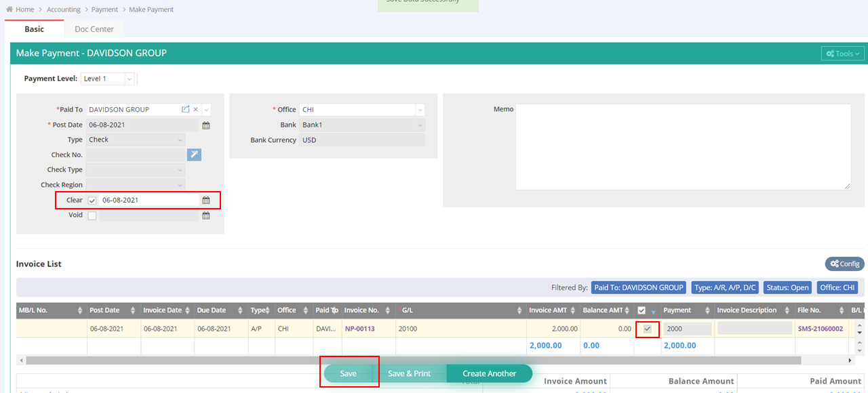The image size is (868, 393).
Task: Switch to the Doc Center tab
Action: tap(94, 29)
